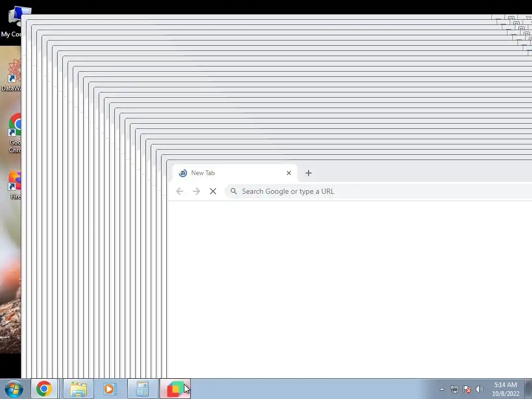Screen dimensions: 532x399
Task: Open the volume speaker tray icon
Action: [480, 389]
